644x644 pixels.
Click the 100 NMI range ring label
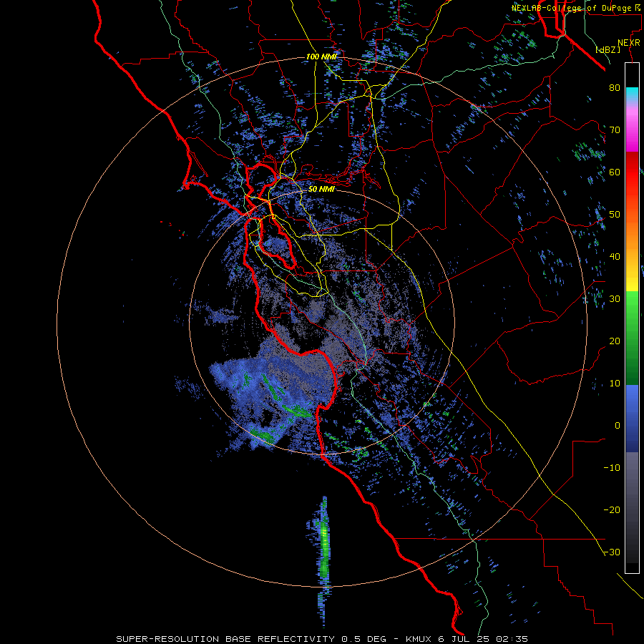click(321, 57)
